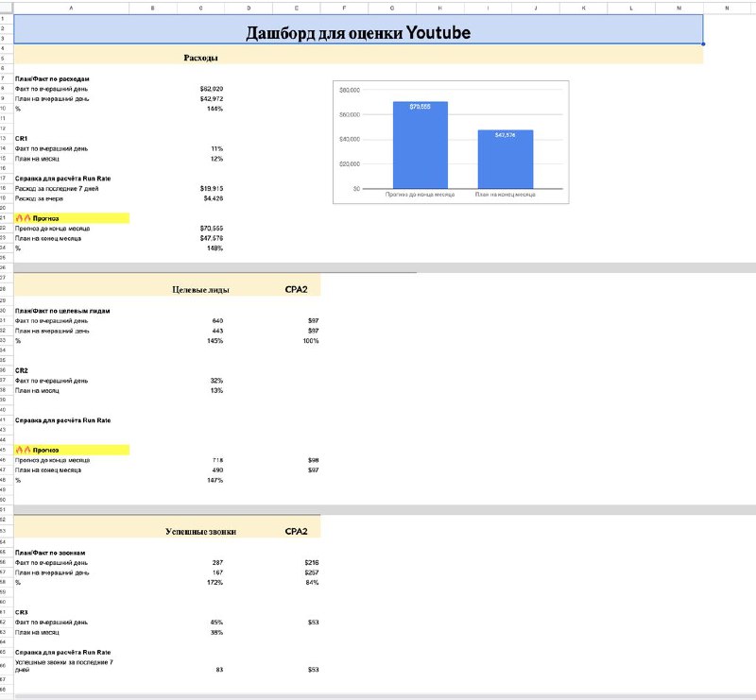Select the 45% CR3 fact value
Viewport: 756px width, 700px height.
[x=216, y=623]
